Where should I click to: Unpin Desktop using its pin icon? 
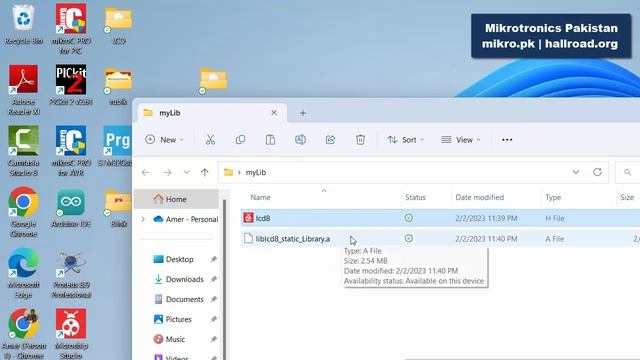pyautogui.click(x=213, y=259)
